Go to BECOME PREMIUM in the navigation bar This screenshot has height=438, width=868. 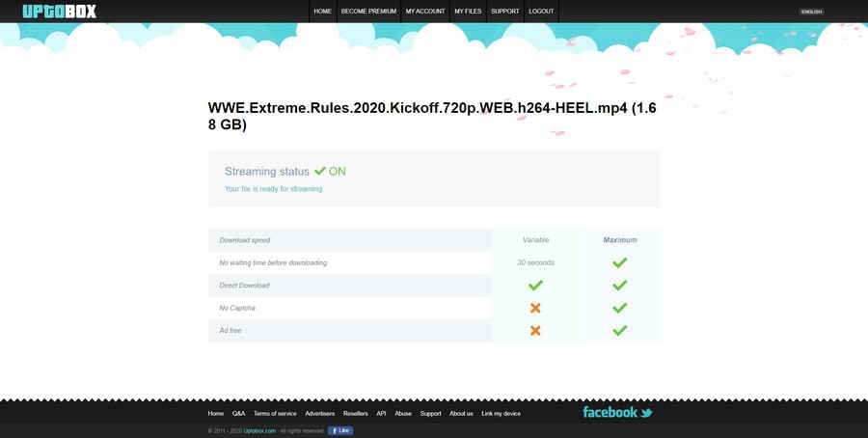pos(368,11)
